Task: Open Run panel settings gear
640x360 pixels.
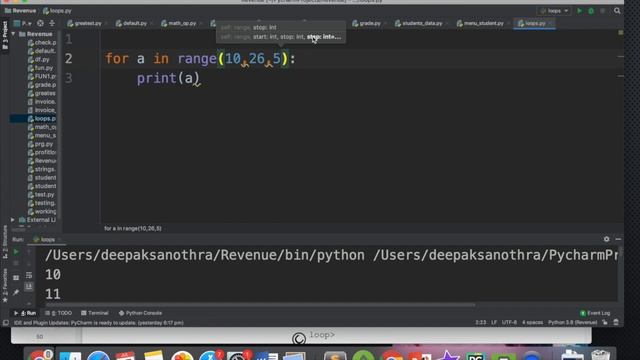Action: pos(607,239)
